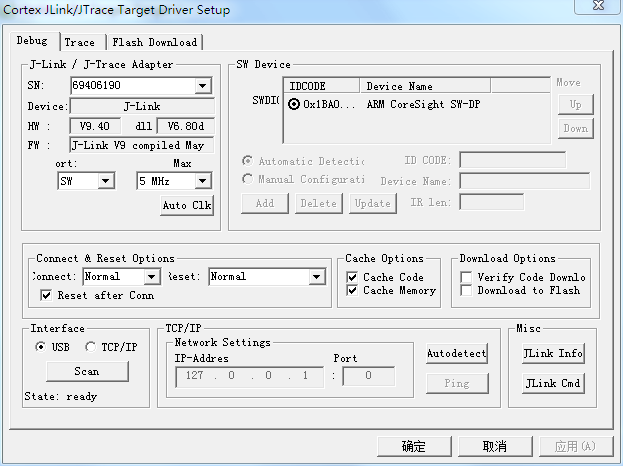Click ARM CoreSight SW-DP device name
This screenshot has width=623, height=466.
click(x=423, y=104)
